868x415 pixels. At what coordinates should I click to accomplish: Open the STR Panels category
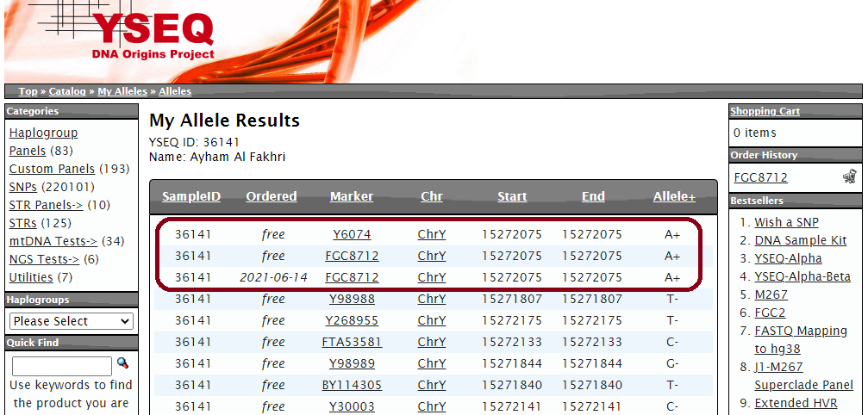(46, 205)
